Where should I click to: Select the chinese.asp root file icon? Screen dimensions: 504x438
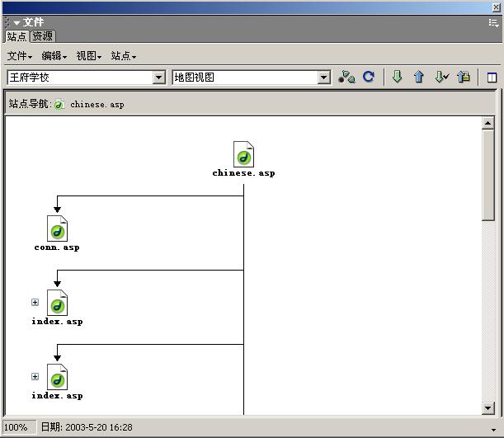[243, 154]
